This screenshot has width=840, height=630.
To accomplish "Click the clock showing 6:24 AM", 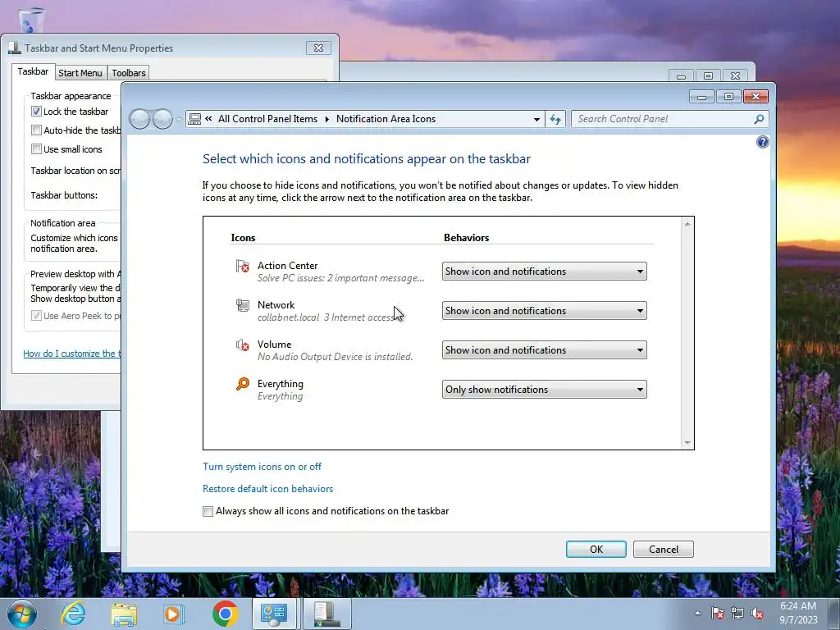I will (x=797, y=606).
